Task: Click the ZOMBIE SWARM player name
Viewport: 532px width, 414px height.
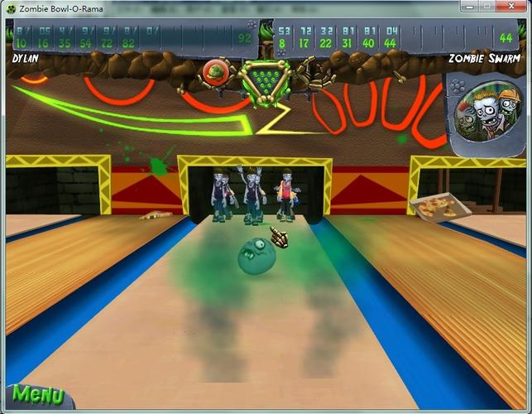Action: (484, 59)
